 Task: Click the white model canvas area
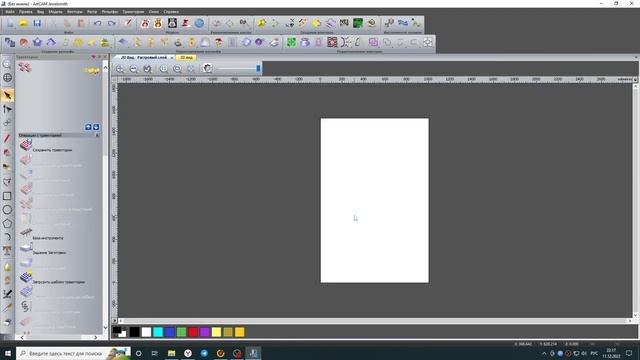[x=375, y=200]
